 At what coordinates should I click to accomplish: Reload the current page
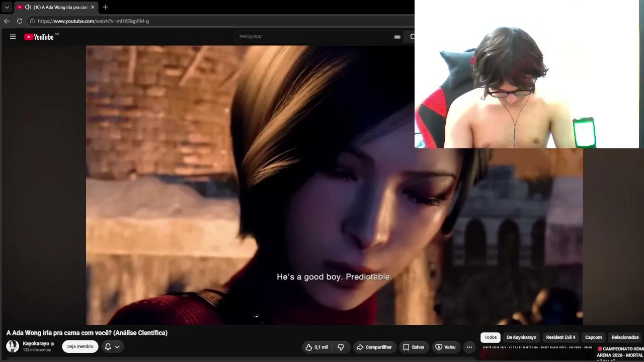[20, 21]
